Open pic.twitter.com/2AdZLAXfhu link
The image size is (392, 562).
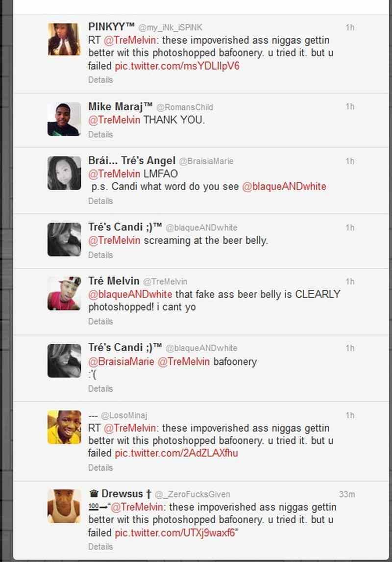coord(176,454)
